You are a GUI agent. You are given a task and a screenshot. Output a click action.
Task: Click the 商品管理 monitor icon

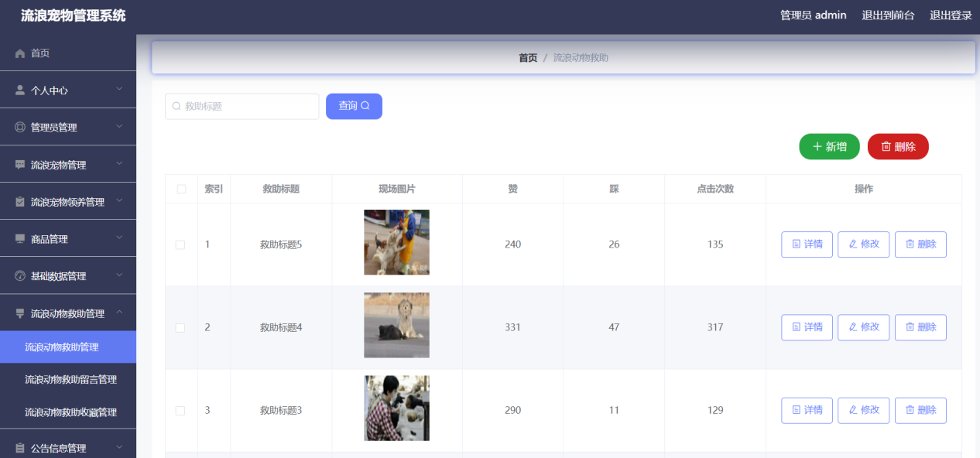tap(19, 238)
